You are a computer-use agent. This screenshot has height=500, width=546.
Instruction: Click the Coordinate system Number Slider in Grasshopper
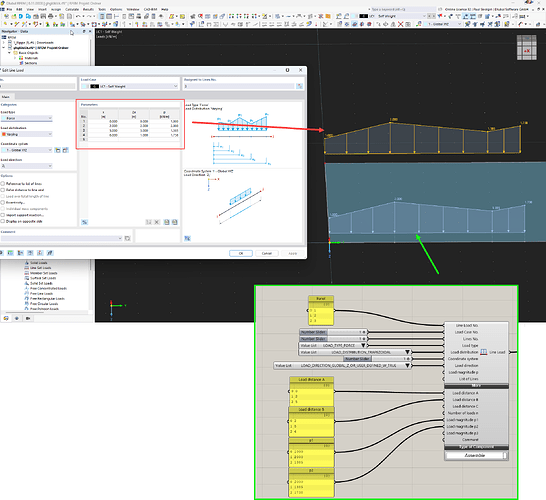[x=377, y=359]
